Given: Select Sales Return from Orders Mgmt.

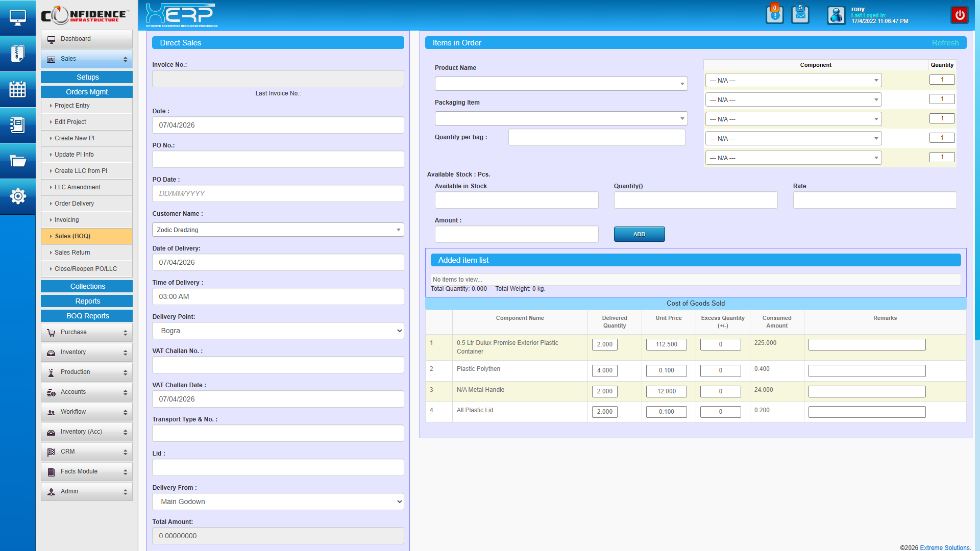Looking at the screenshot, I should [72, 253].
